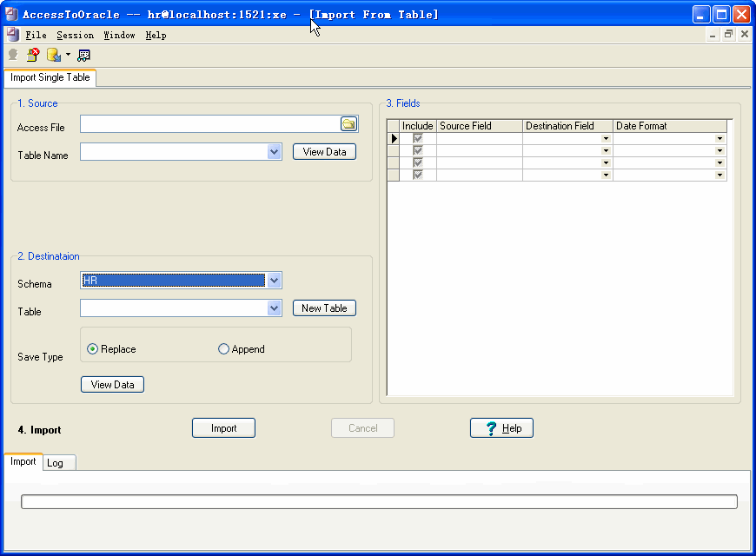Select the Replace save type
This screenshot has height=556, width=756.
click(111, 349)
